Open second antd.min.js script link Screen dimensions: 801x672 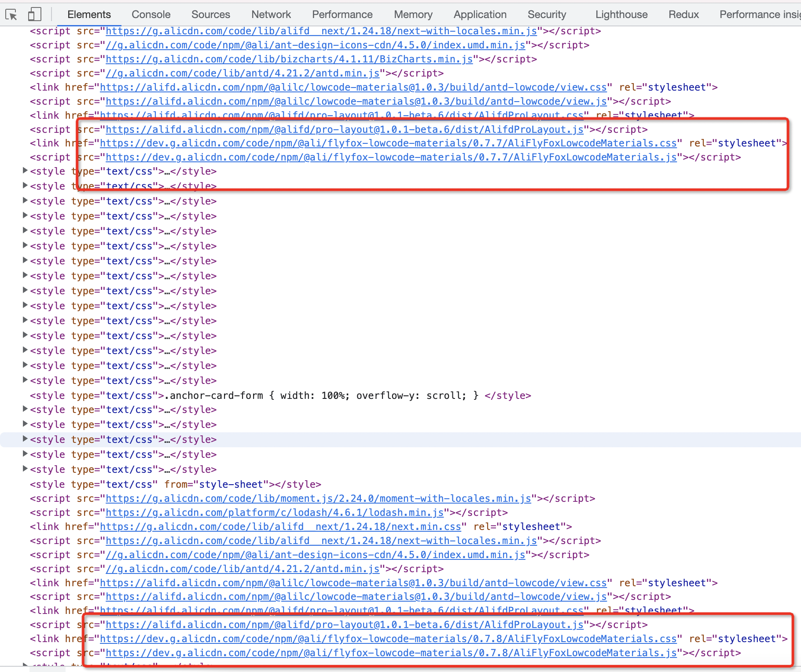pos(243,569)
